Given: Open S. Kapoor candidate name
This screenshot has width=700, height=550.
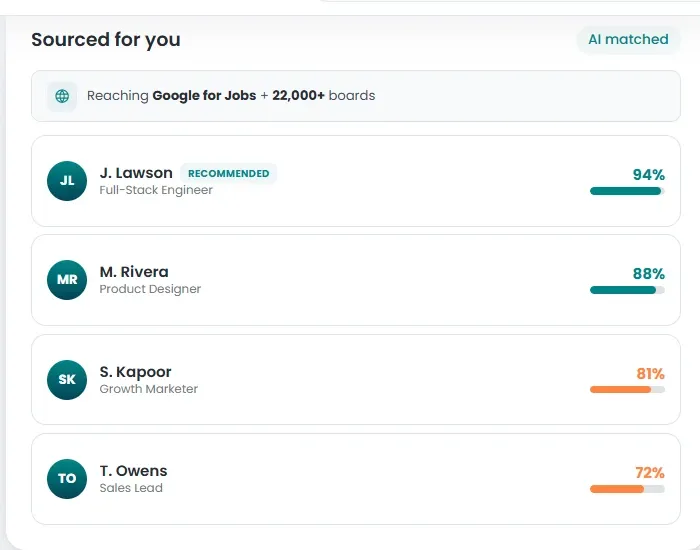Looking at the screenshot, I should pyautogui.click(x=135, y=372).
